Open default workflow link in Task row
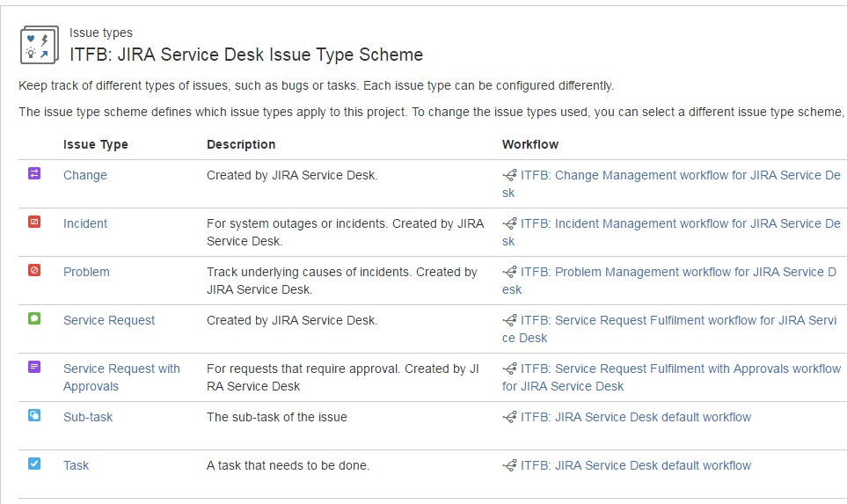Viewport: 847px width, 504px height. [636, 465]
